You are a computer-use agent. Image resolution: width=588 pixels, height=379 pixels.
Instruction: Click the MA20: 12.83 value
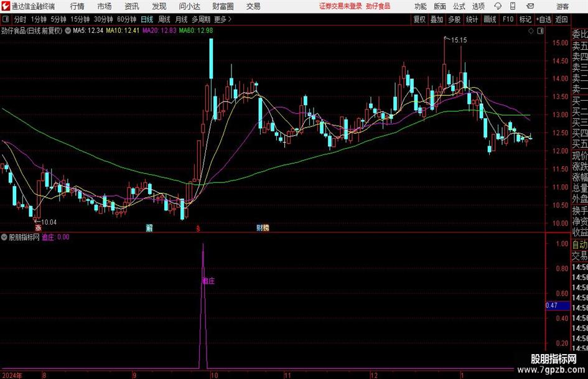tap(159, 30)
